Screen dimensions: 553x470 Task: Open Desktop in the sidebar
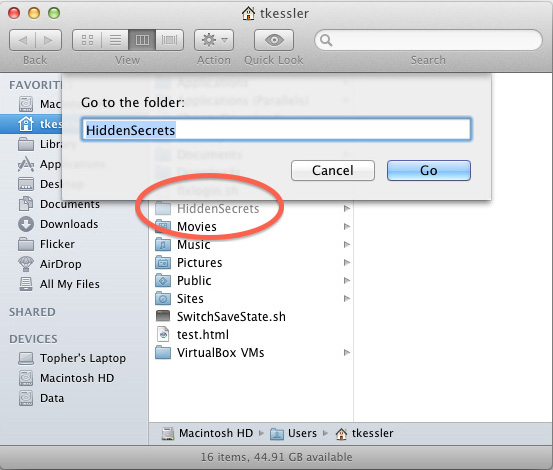(x=40, y=184)
